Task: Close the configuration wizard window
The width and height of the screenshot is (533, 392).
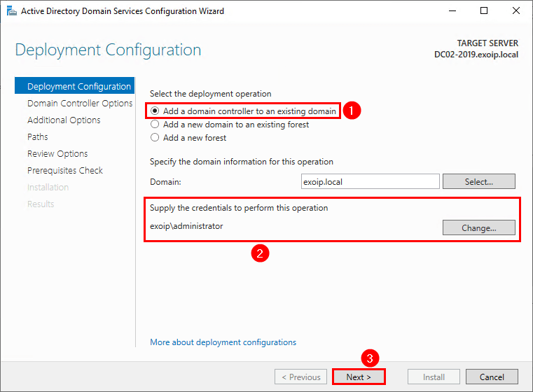Action: (x=516, y=11)
